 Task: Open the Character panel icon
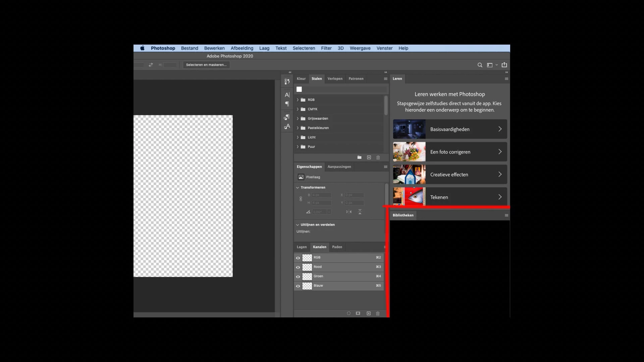pos(287,95)
